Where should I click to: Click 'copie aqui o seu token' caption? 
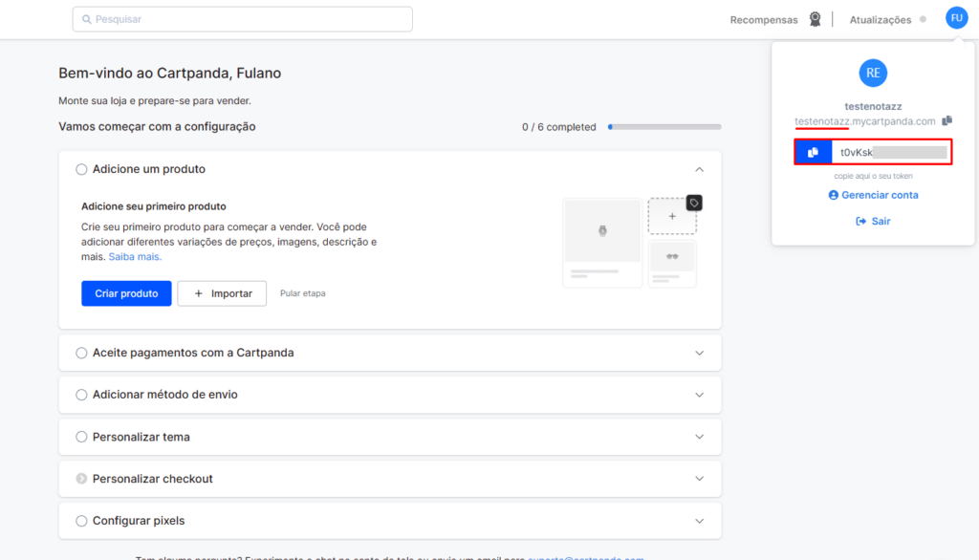[x=873, y=176]
